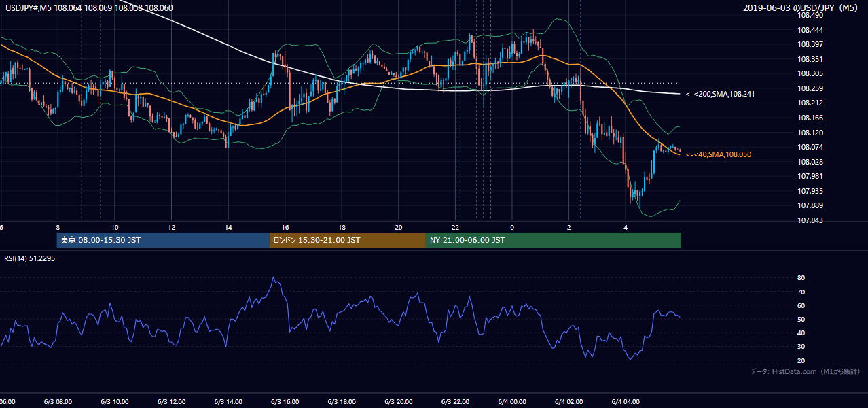Click the RSI(14) 51.2295 indicator label

pos(29,258)
